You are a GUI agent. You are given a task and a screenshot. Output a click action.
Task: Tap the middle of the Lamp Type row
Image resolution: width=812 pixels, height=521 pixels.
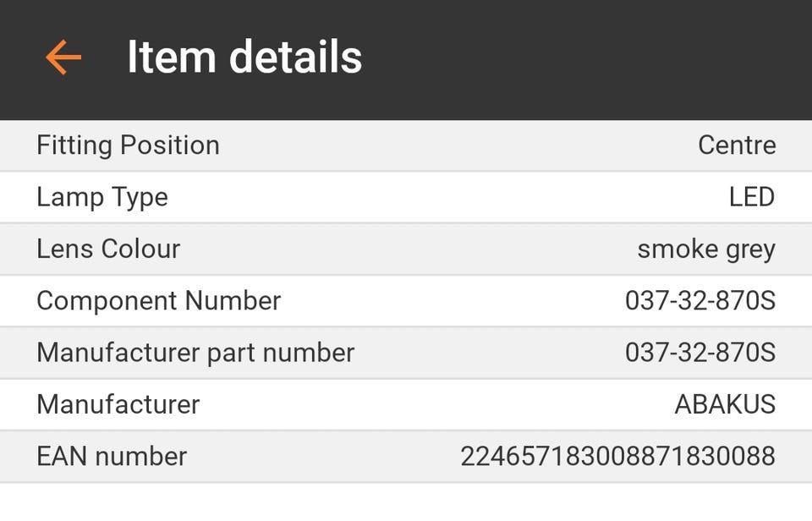coord(406,197)
